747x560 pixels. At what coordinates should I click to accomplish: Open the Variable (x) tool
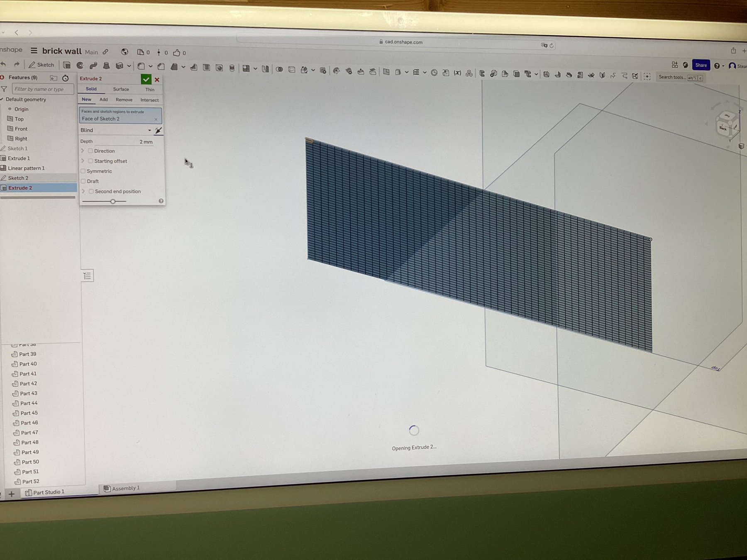coord(457,73)
